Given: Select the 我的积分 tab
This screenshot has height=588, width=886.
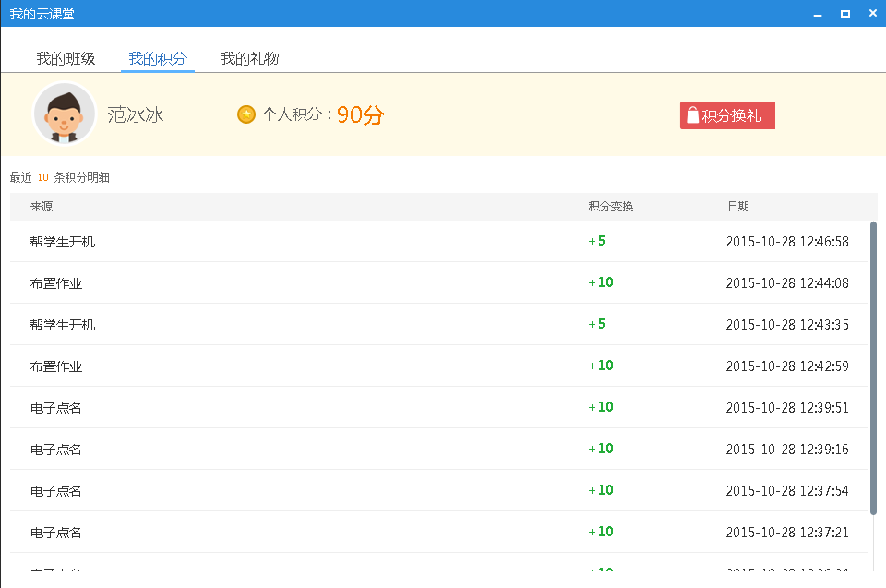Looking at the screenshot, I should pyautogui.click(x=157, y=58).
